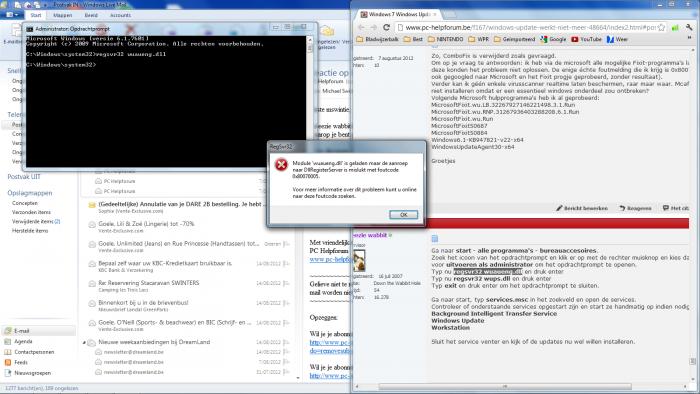Click OK in the RegSvr32 error dialog

404,215
